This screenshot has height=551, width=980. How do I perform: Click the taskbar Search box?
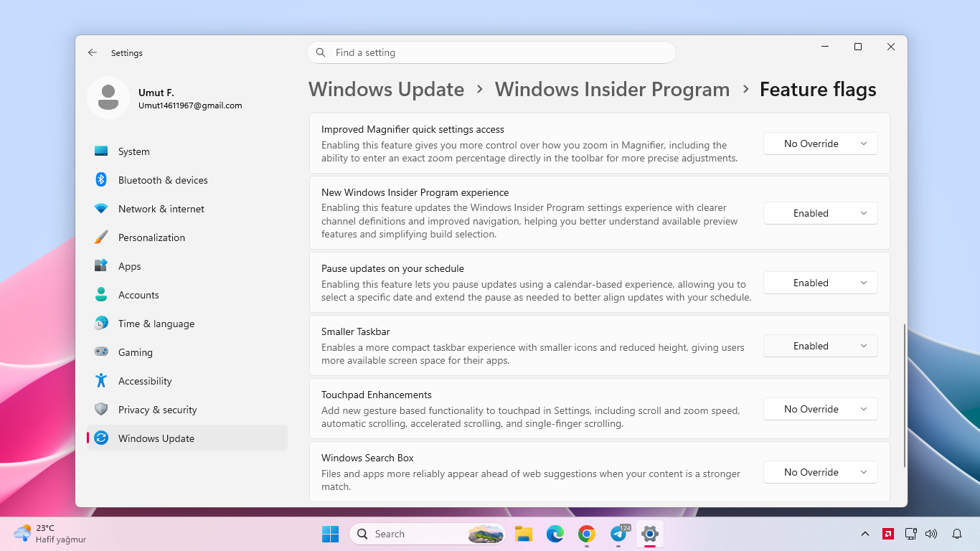click(x=428, y=534)
